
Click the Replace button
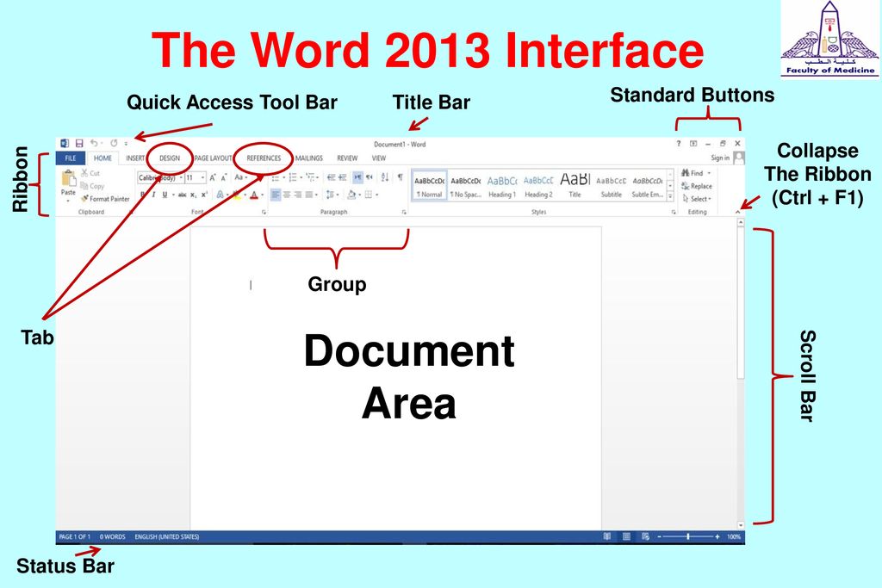[x=697, y=186]
